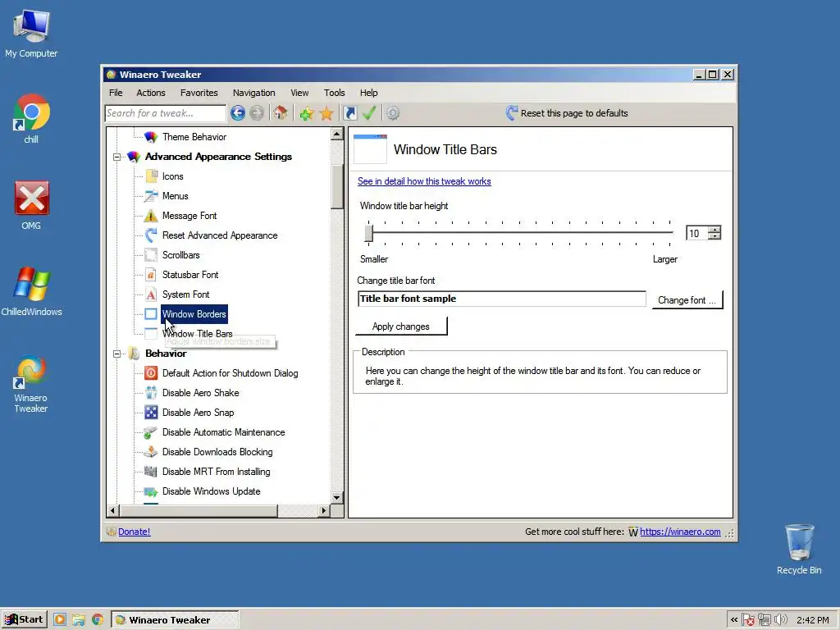
Task: Open the Help menu
Action: click(368, 93)
